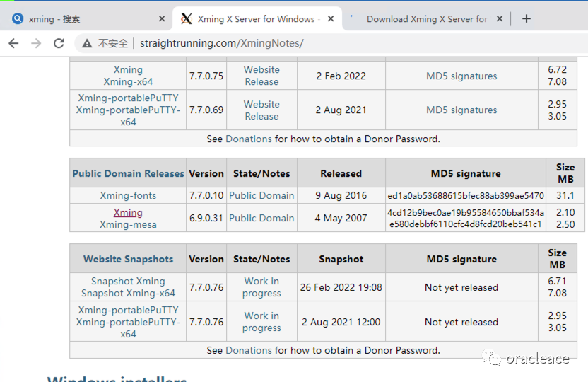The width and height of the screenshot is (588, 382).
Task: Click Donations link below Website Snapshots table
Action: pos(249,350)
